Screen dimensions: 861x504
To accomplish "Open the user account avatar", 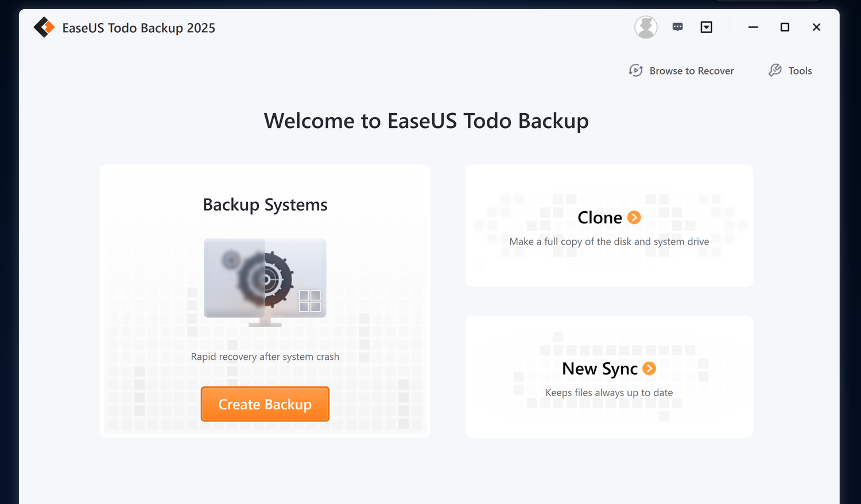I will pyautogui.click(x=646, y=27).
